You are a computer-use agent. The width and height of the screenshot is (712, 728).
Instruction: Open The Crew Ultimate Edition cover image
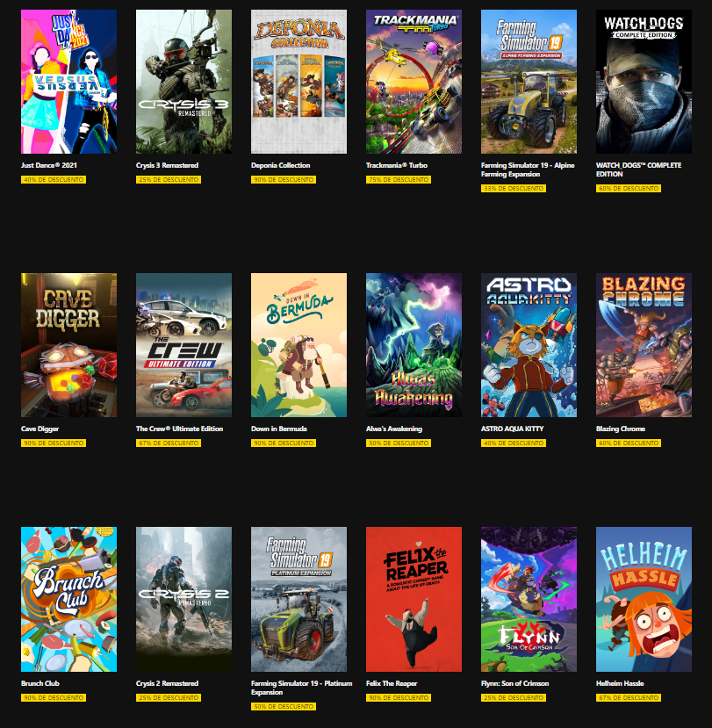[183, 345]
